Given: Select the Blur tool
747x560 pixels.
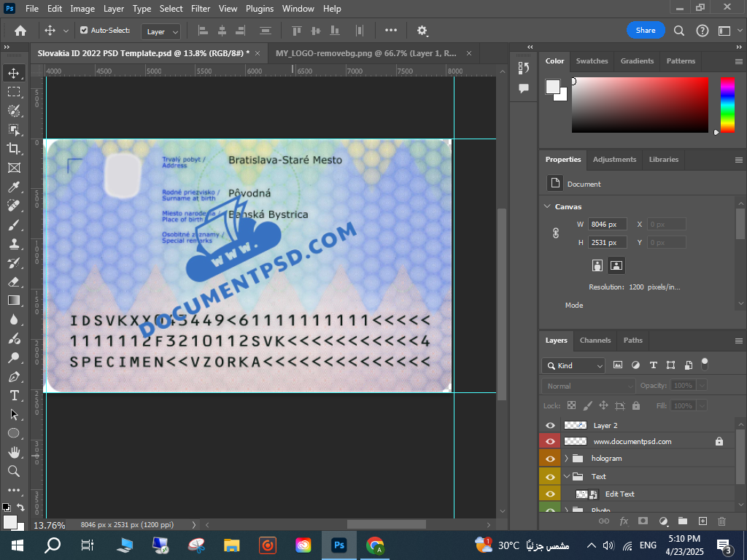Looking at the screenshot, I should 14,319.
